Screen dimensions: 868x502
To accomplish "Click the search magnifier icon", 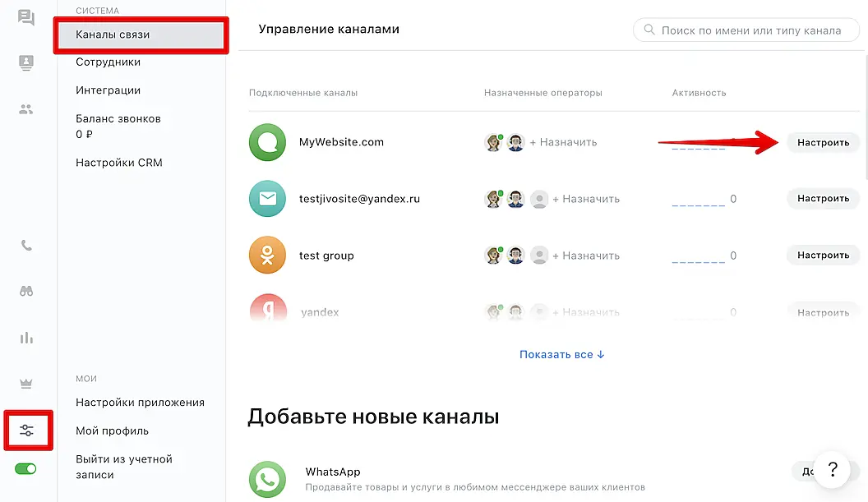I will click(x=649, y=30).
